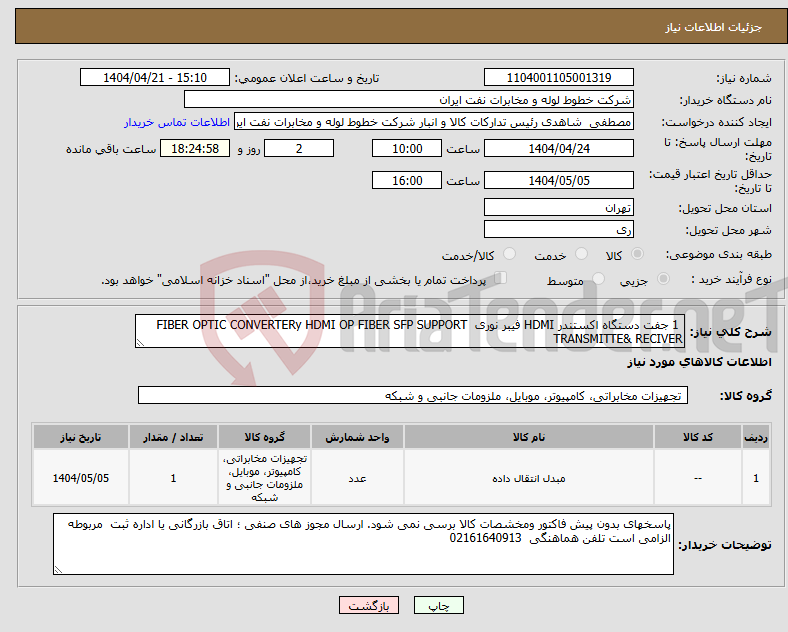Click the response deadline date 1404/04/24

[558, 149]
